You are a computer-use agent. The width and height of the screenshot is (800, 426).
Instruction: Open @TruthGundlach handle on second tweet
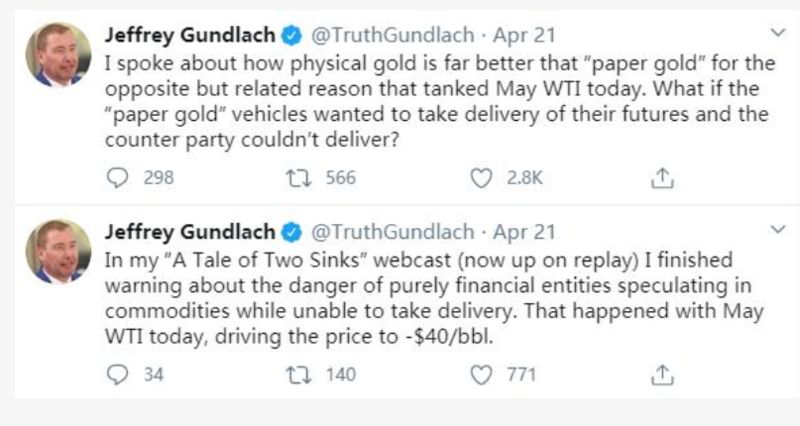392,232
